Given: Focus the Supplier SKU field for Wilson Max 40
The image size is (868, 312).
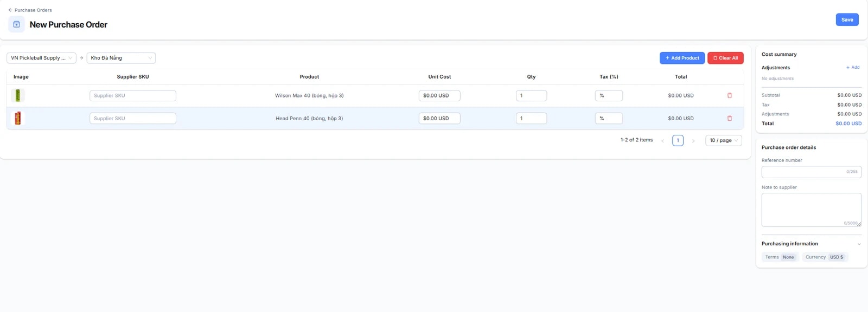Looking at the screenshot, I should pos(133,95).
